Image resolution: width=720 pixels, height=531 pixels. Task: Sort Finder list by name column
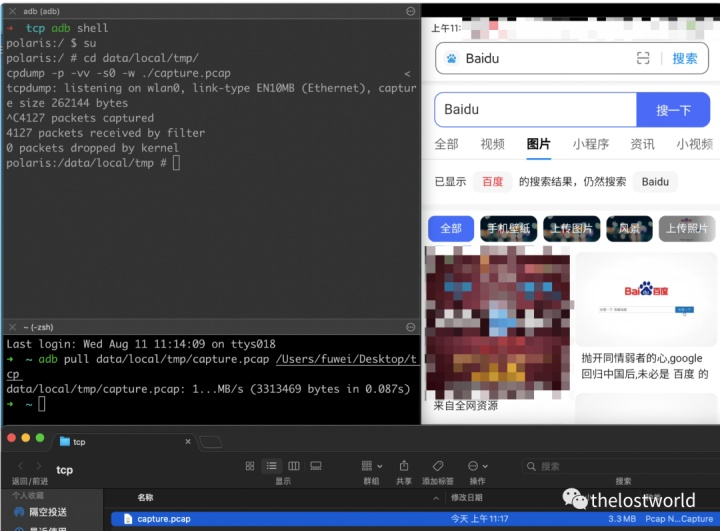click(145, 497)
